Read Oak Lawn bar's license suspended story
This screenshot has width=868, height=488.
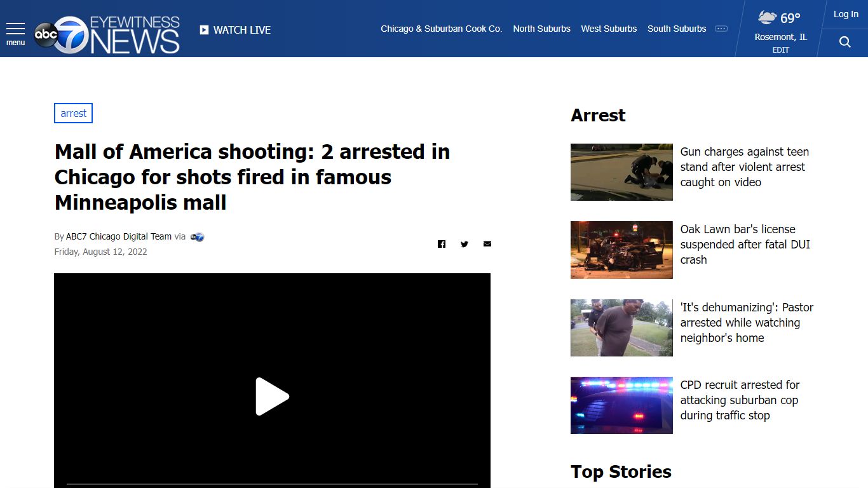(x=745, y=245)
